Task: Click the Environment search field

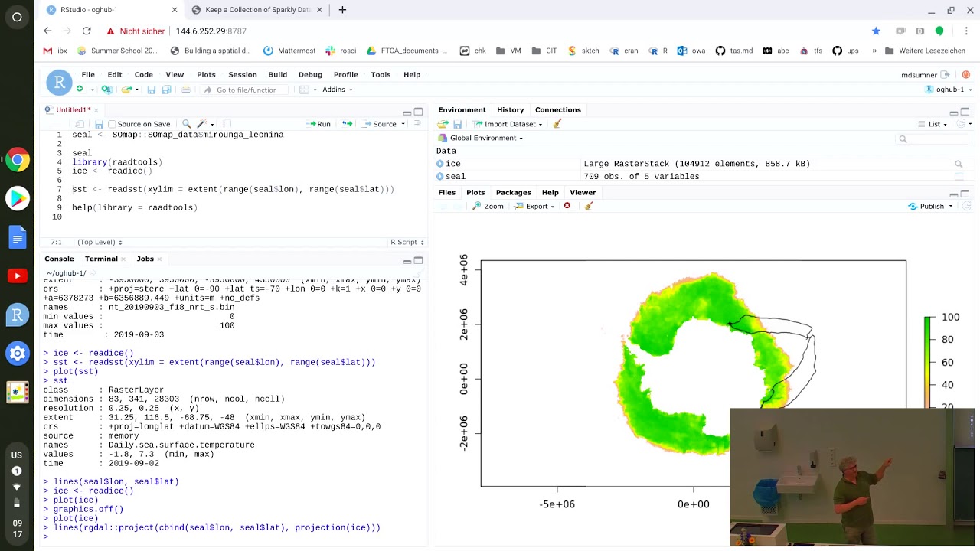Action: [x=931, y=139]
